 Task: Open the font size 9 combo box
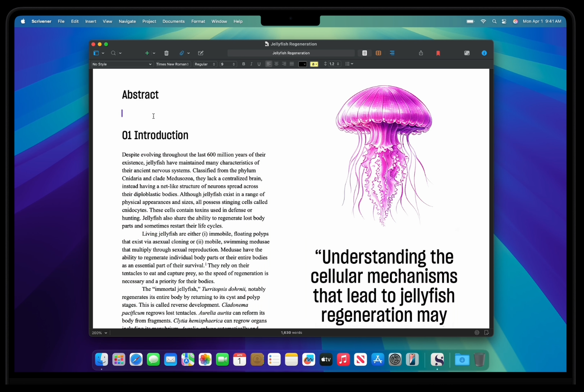228,64
